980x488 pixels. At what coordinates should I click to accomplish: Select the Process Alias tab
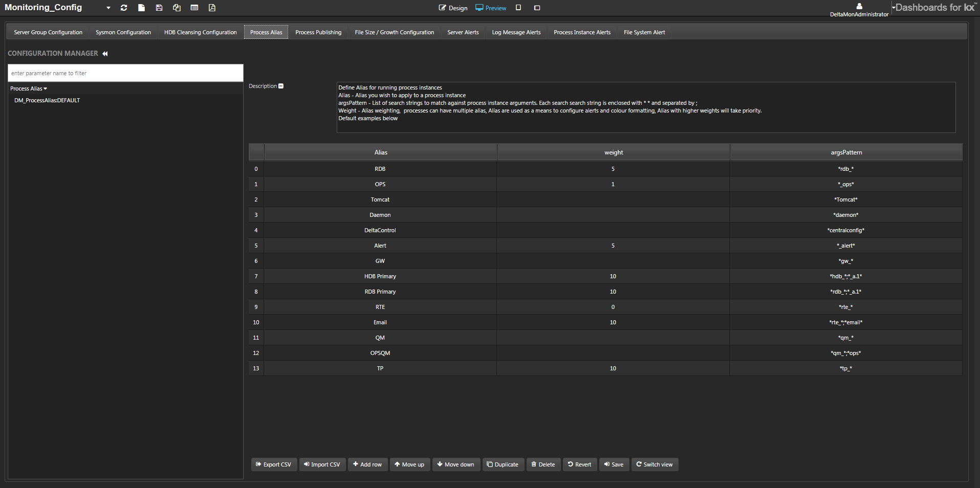266,32
